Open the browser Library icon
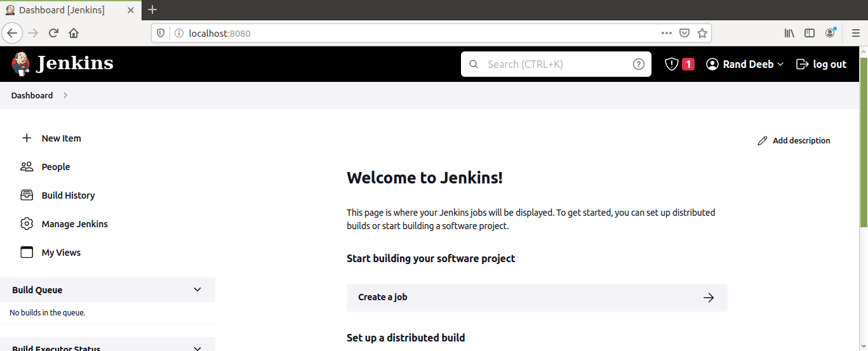 pyautogui.click(x=789, y=33)
